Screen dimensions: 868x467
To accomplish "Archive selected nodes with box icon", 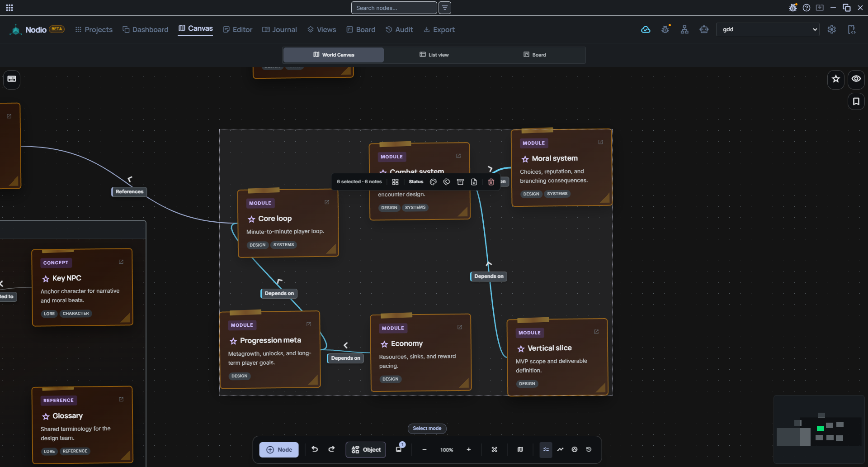I will (460, 182).
